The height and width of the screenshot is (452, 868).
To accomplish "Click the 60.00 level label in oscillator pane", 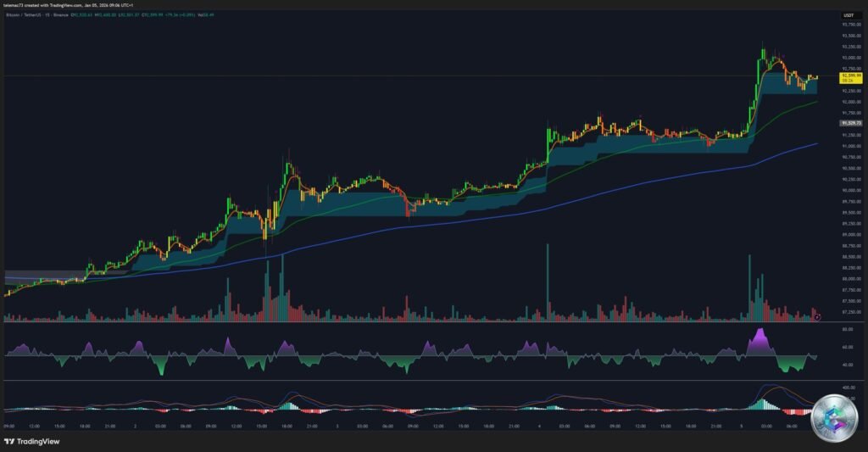I will 847,347.
